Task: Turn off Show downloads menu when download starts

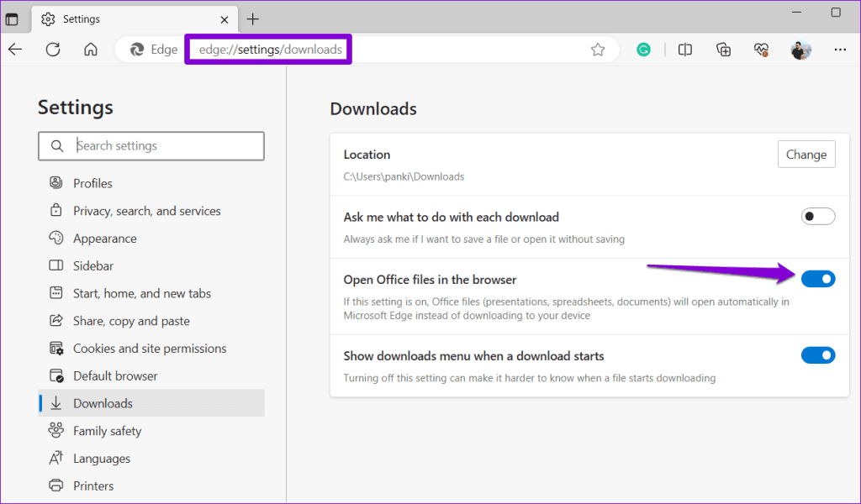Action: [817, 354]
